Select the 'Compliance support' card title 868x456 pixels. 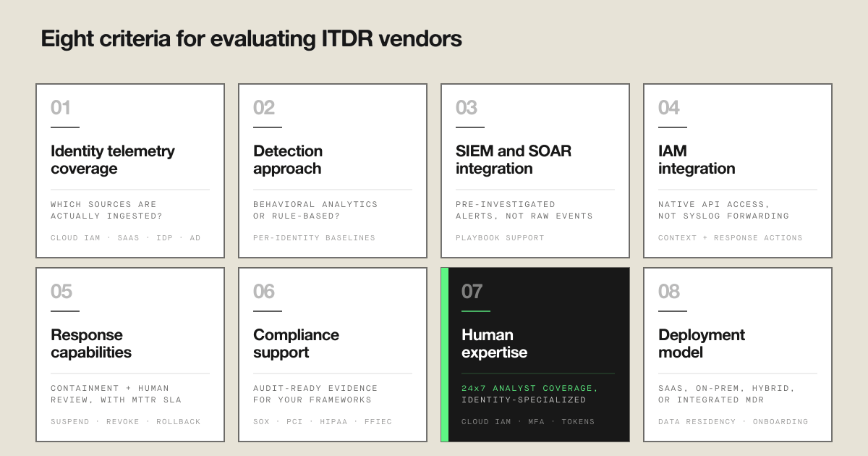point(296,344)
